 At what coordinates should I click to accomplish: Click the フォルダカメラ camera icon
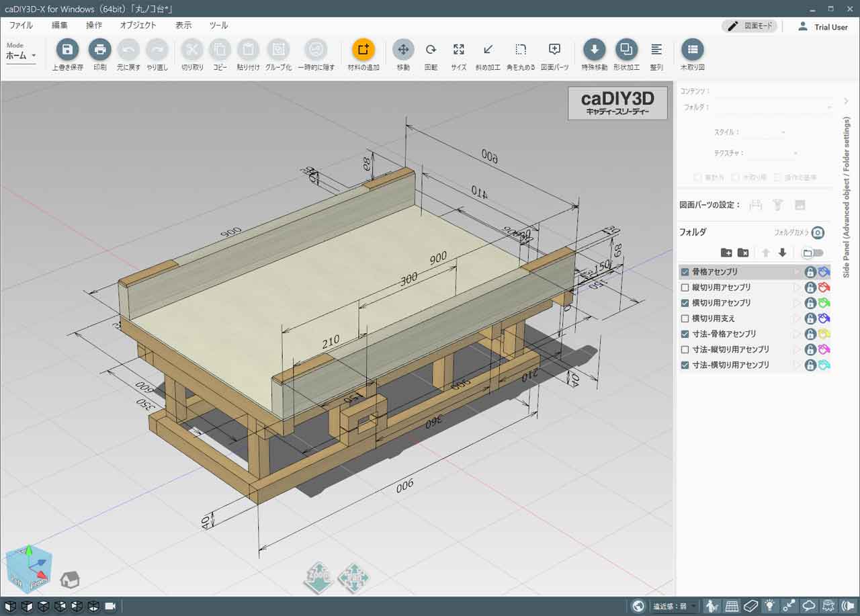point(818,232)
